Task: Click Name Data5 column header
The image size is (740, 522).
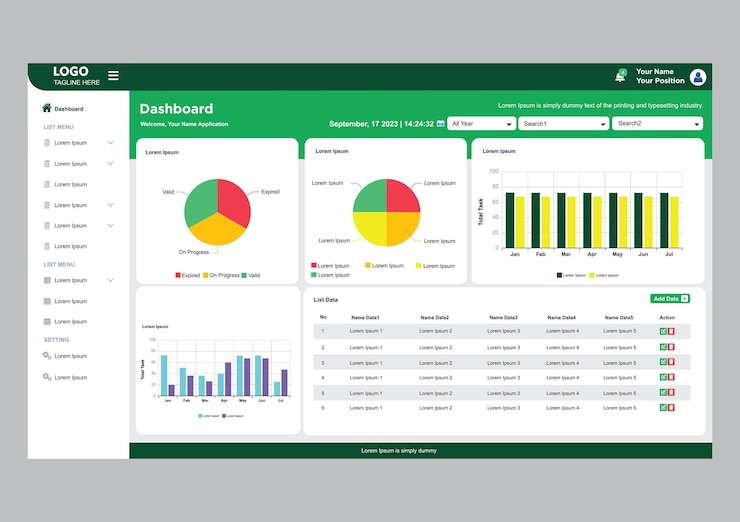Action: point(619,318)
